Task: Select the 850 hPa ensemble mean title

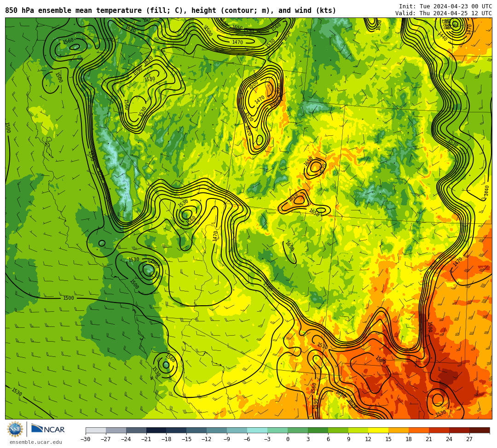Action: (171, 11)
